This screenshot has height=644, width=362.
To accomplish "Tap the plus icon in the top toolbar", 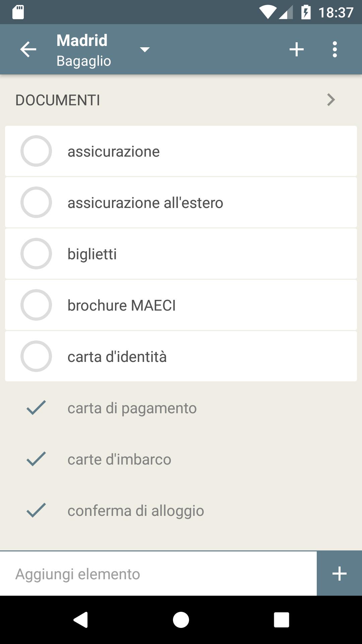I will click(296, 50).
